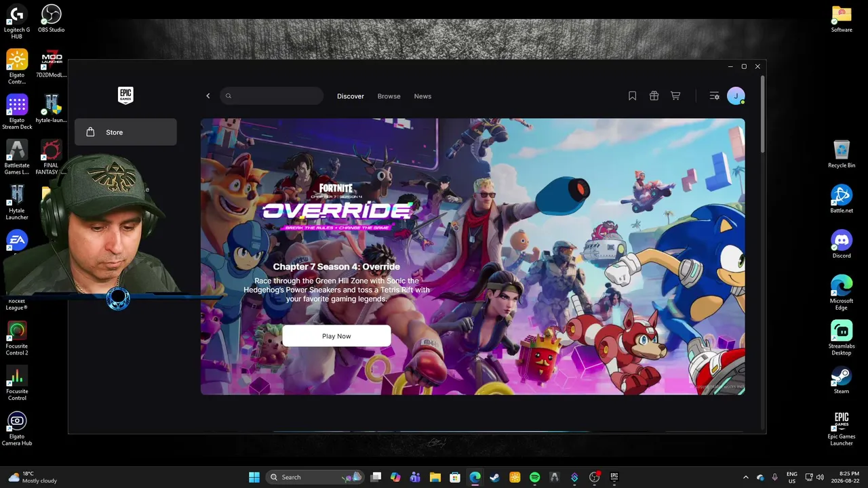
Task: Switch to the Discover tab
Action: point(351,96)
